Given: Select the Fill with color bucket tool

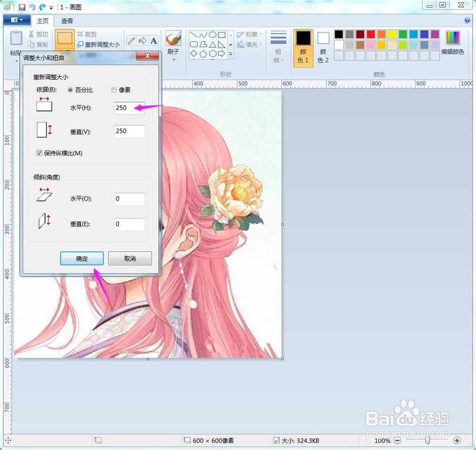Looking at the screenshot, I should [x=142, y=40].
